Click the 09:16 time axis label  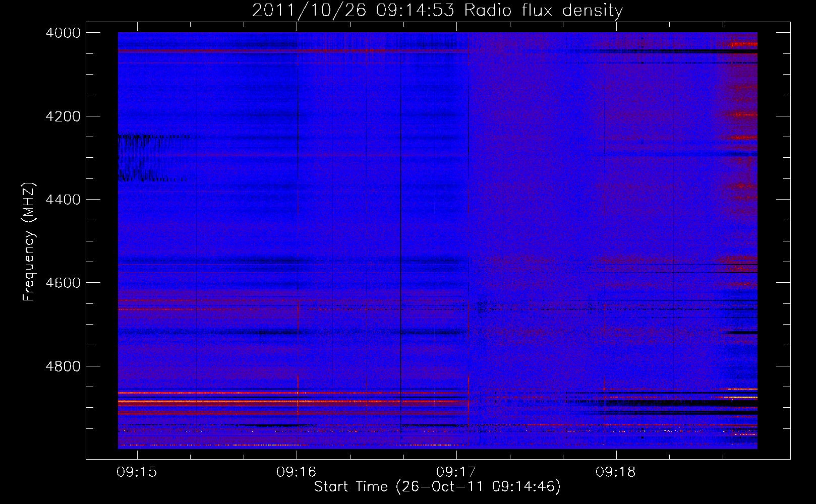click(x=297, y=472)
